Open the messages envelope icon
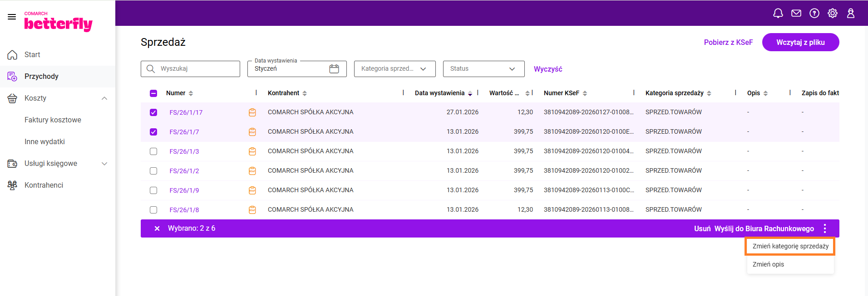The height and width of the screenshot is (296, 868). point(796,13)
